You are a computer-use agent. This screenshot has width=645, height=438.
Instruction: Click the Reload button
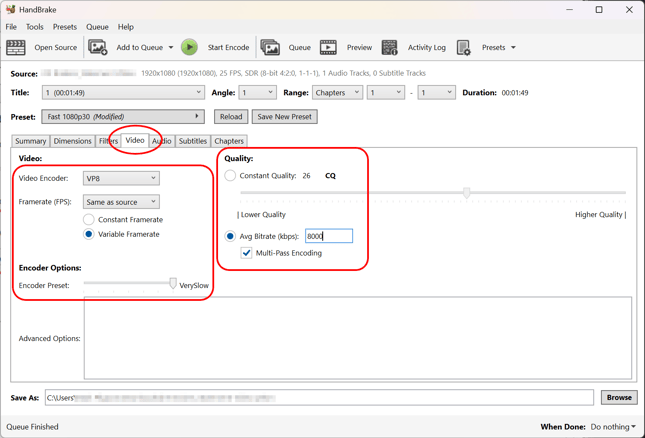[x=231, y=116]
